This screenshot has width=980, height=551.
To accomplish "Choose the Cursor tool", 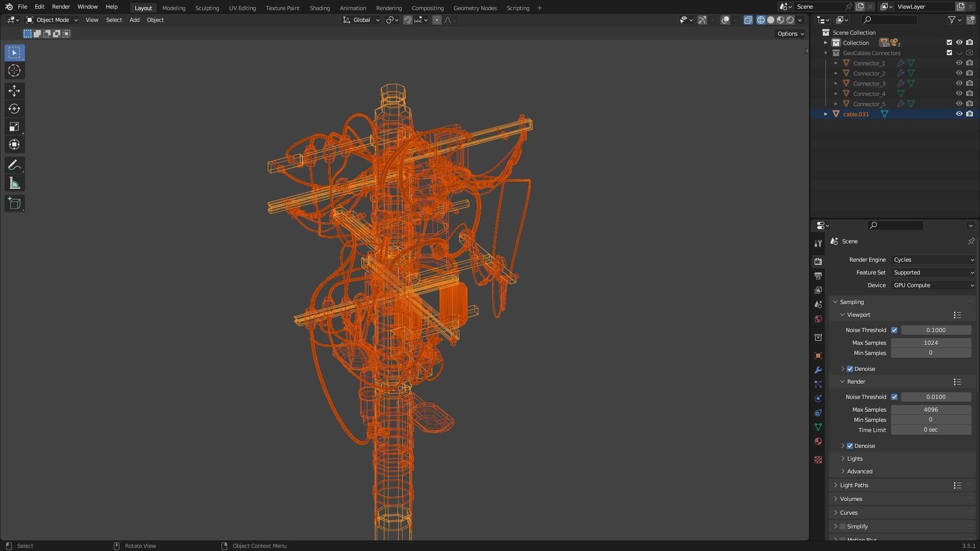I will tap(14, 70).
